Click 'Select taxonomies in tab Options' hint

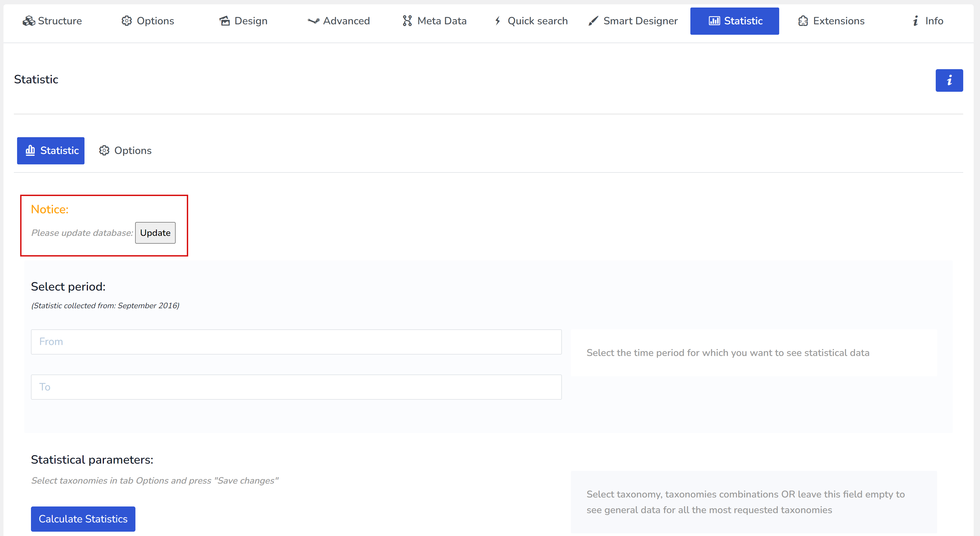(155, 480)
